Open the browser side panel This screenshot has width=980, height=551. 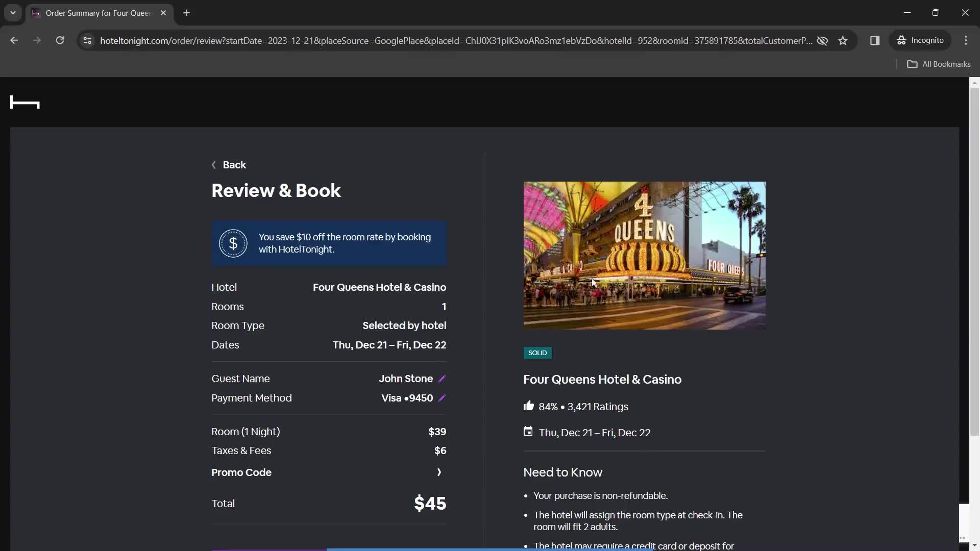click(x=875, y=40)
